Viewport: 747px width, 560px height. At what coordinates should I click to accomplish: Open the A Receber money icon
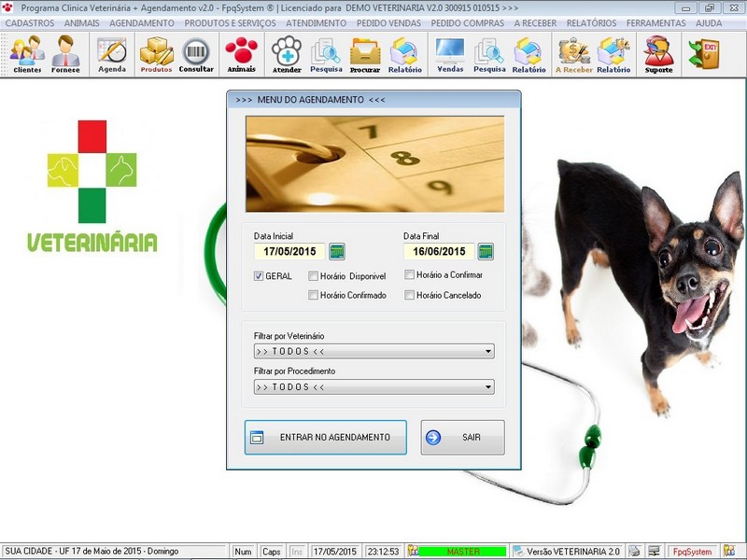pyautogui.click(x=573, y=54)
